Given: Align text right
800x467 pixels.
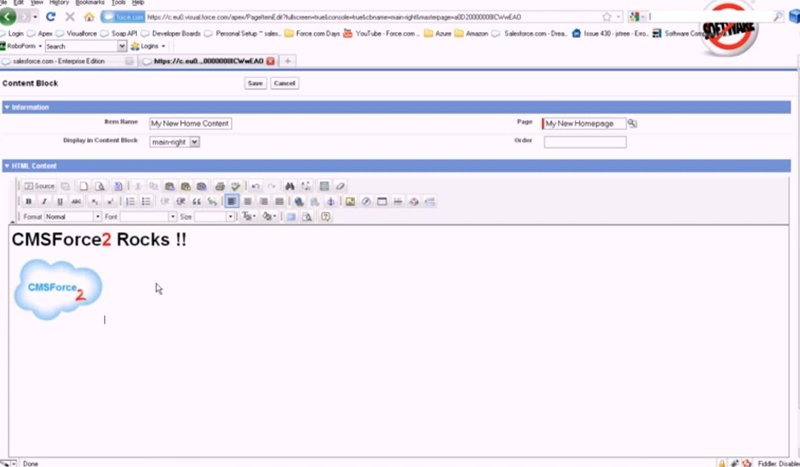Looking at the screenshot, I should coord(263,202).
